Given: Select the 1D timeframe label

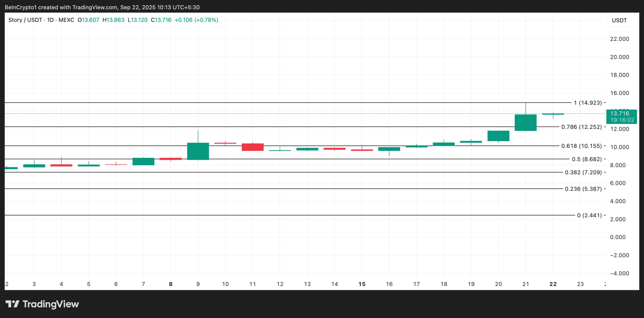Looking at the screenshot, I should 50,20.
